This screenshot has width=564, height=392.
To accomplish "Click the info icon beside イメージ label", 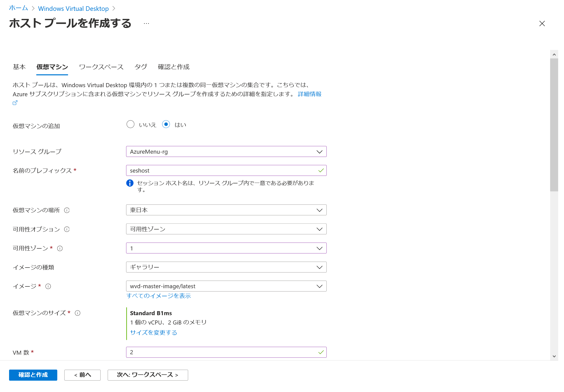I will click(x=48, y=286).
